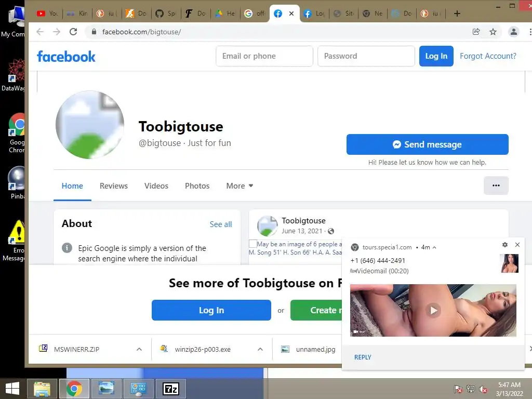Screen dimensions: 532x399
Task: Expand the More dropdown
Action: click(x=240, y=186)
